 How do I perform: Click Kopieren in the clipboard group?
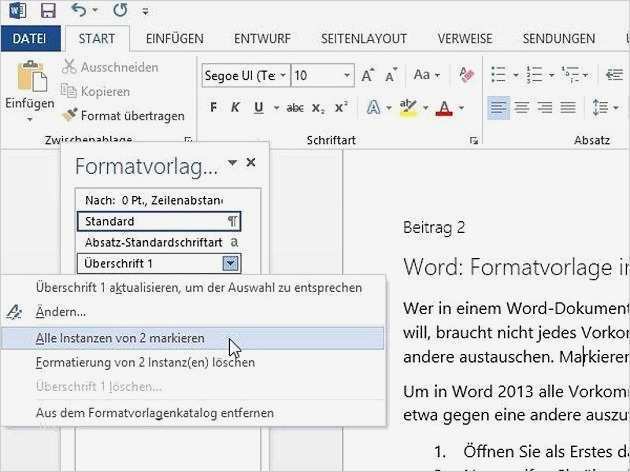[x=96, y=91]
